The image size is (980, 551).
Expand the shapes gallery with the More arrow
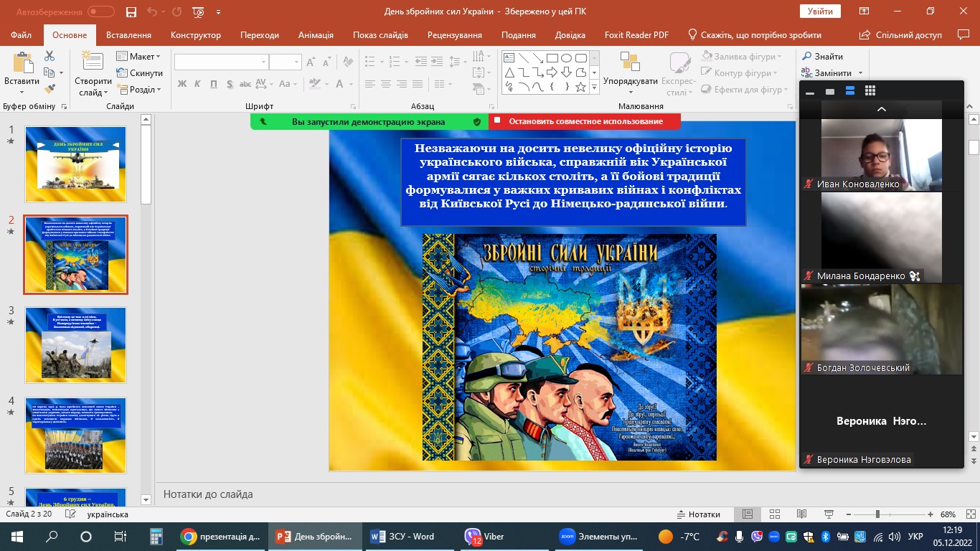pos(594,87)
